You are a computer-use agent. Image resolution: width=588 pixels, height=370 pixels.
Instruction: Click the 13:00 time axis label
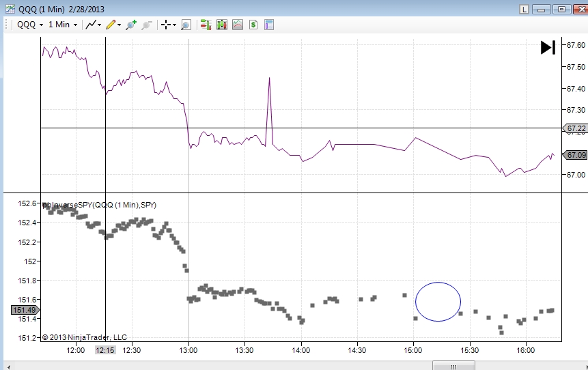click(188, 350)
